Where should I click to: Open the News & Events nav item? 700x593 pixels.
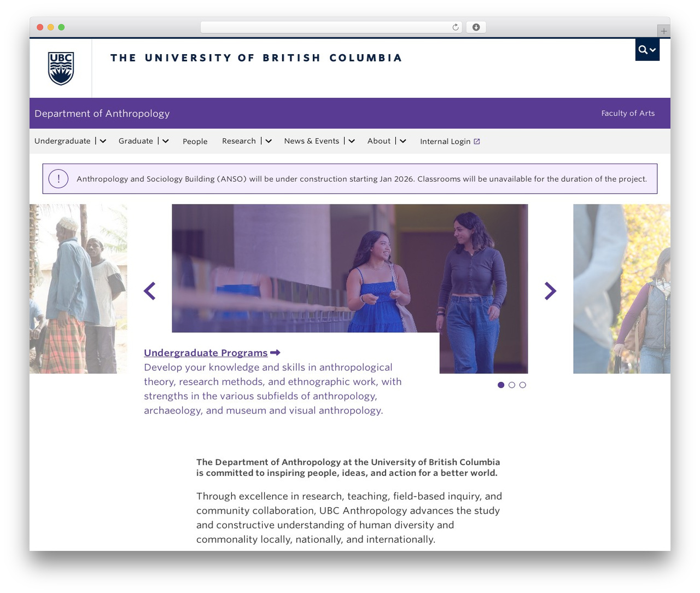[312, 141]
